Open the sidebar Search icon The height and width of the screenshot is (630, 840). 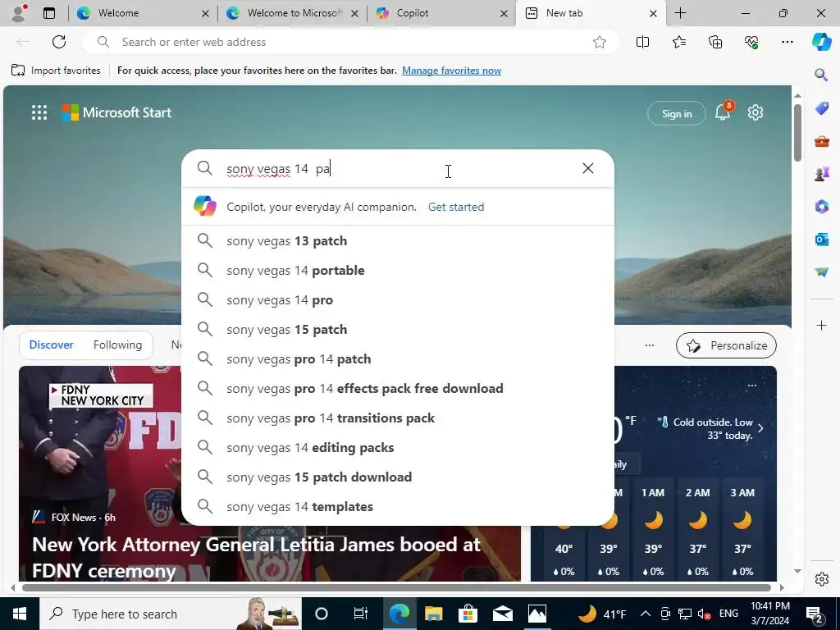[821, 75]
